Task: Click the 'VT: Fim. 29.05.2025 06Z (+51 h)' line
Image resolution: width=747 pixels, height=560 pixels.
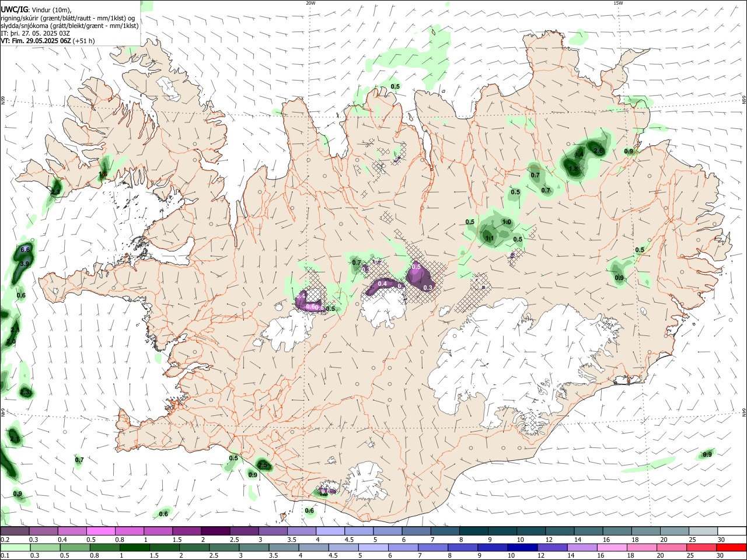Action: point(48,41)
